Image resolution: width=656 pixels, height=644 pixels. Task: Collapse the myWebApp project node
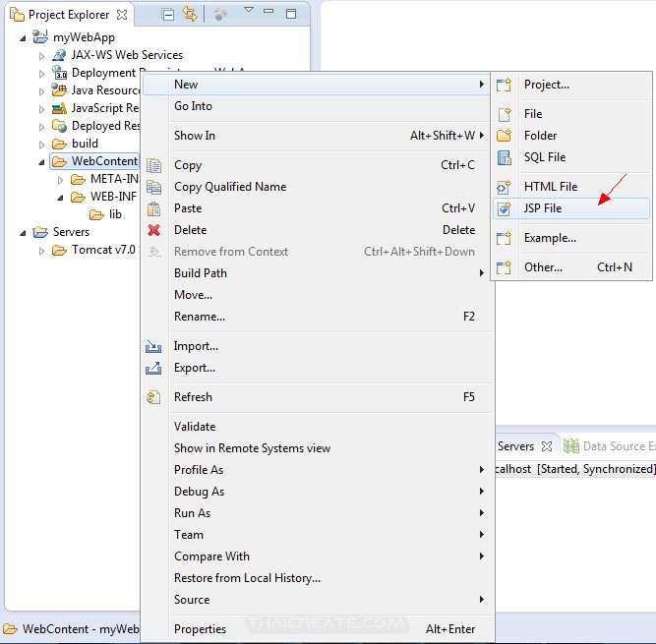pos(23,38)
